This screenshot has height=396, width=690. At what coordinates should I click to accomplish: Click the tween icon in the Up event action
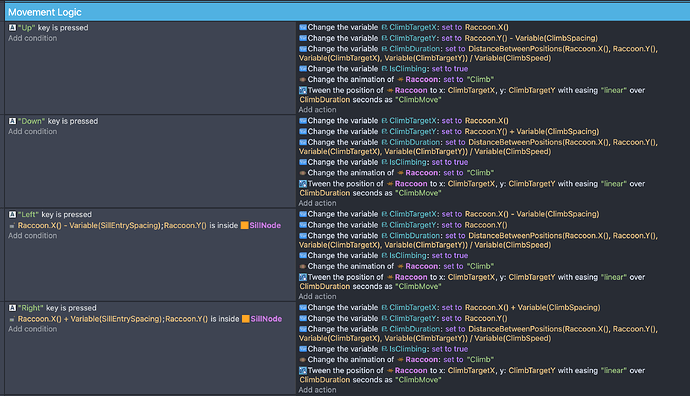click(x=303, y=91)
